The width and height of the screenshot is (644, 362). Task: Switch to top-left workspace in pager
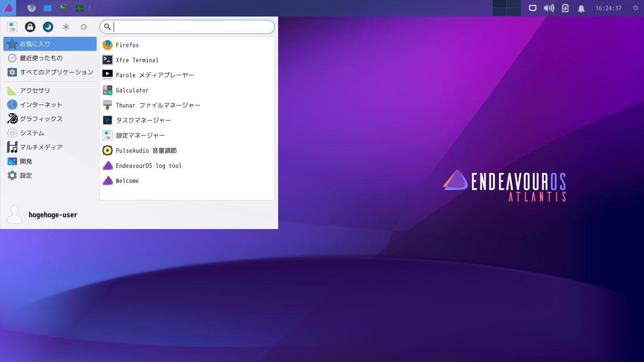pos(500,4)
